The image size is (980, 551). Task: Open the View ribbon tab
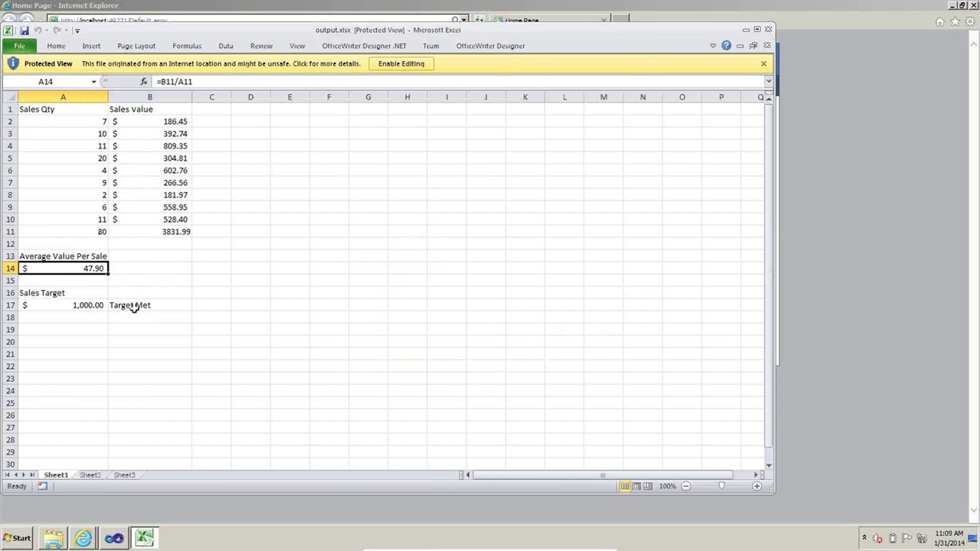coord(297,46)
